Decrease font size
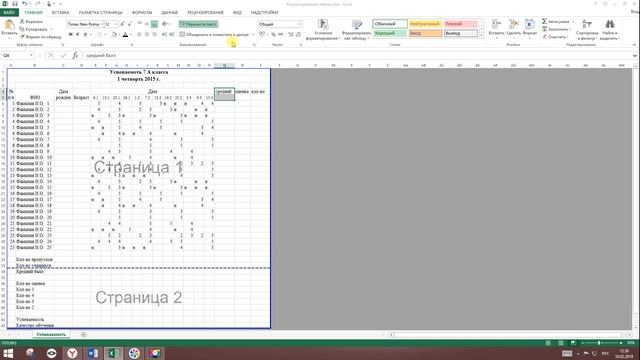This screenshot has height=360, width=640. [x=129, y=24]
